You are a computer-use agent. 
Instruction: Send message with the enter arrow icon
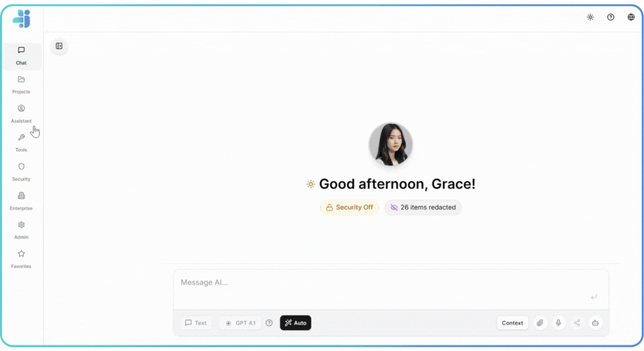click(x=594, y=297)
